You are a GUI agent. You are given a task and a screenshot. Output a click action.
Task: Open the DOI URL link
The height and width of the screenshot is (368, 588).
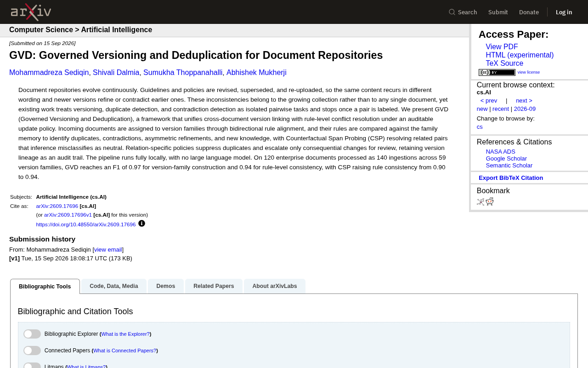86,224
